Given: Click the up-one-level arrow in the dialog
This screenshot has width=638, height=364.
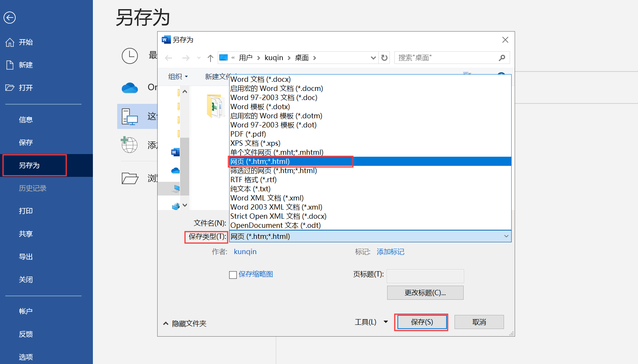Looking at the screenshot, I should pyautogui.click(x=211, y=58).
